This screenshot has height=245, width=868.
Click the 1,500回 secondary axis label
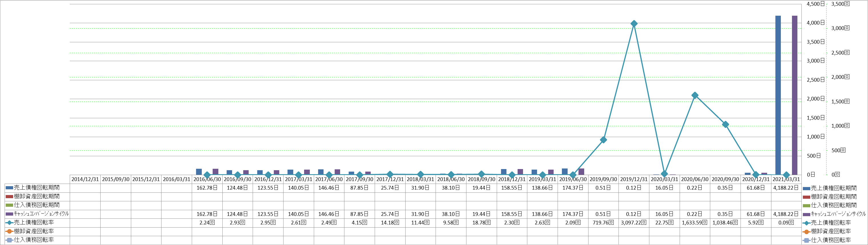(x=840, y=102)
